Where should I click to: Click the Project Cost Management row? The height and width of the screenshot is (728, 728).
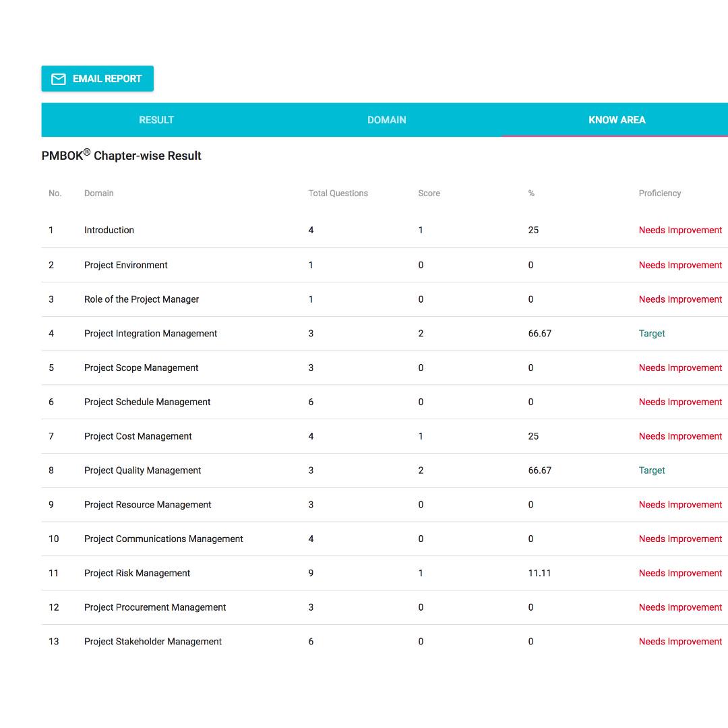(x=138, y=437)
